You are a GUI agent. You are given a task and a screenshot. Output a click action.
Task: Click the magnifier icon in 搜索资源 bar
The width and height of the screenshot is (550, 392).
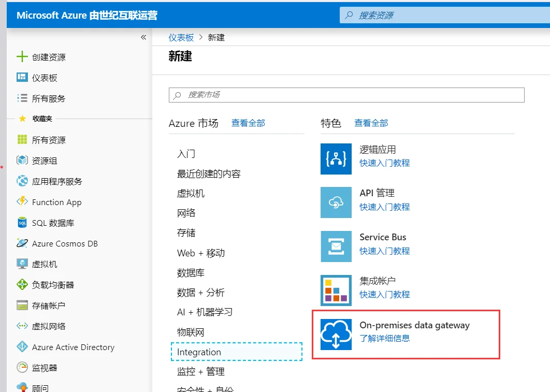349,15
